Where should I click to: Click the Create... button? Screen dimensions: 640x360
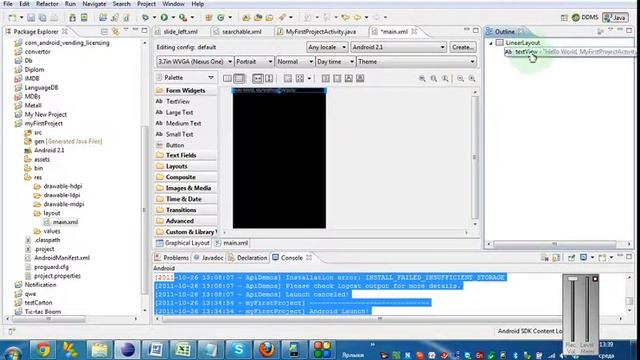462,47
